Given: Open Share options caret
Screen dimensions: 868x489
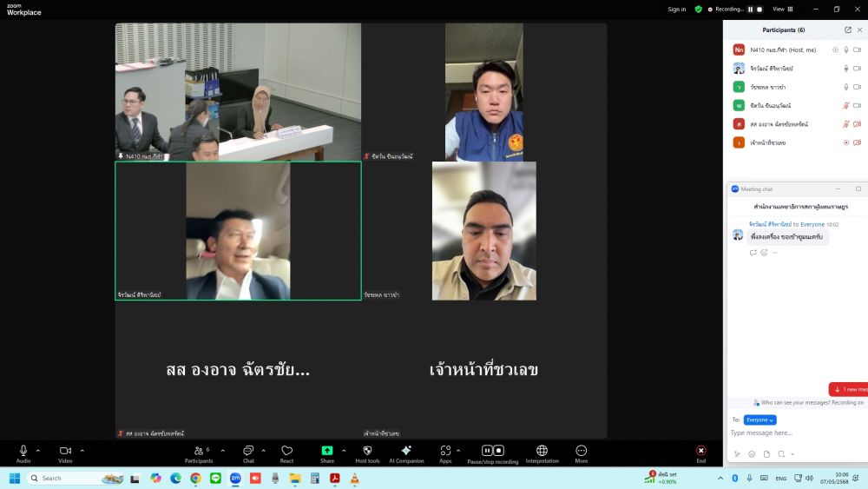Looking at the screenshot, I should [344, 451].
